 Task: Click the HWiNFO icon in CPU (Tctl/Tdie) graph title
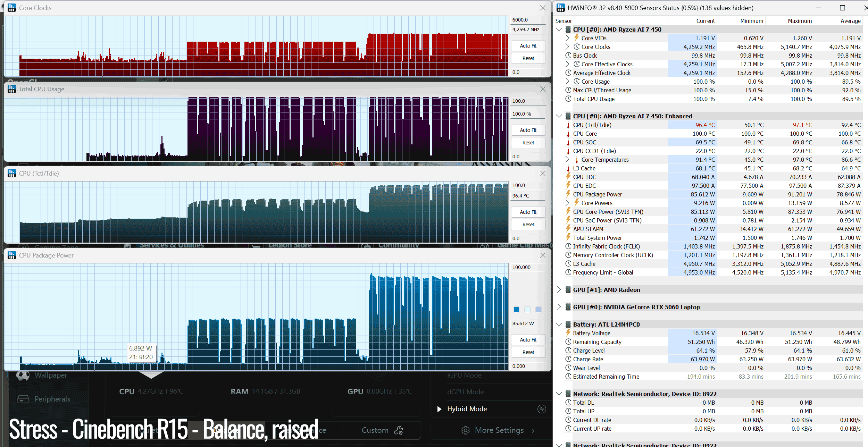(12, 173)
